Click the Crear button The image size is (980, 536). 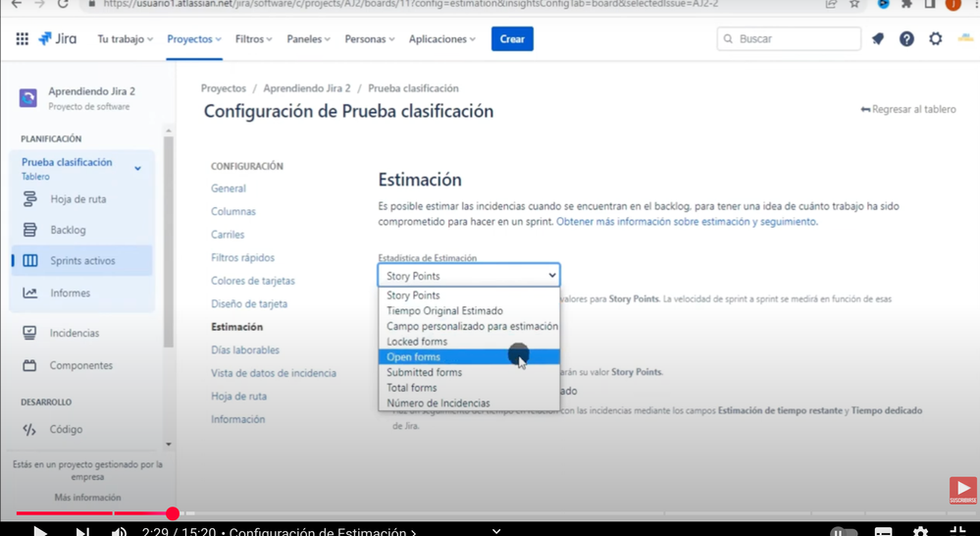512,39
